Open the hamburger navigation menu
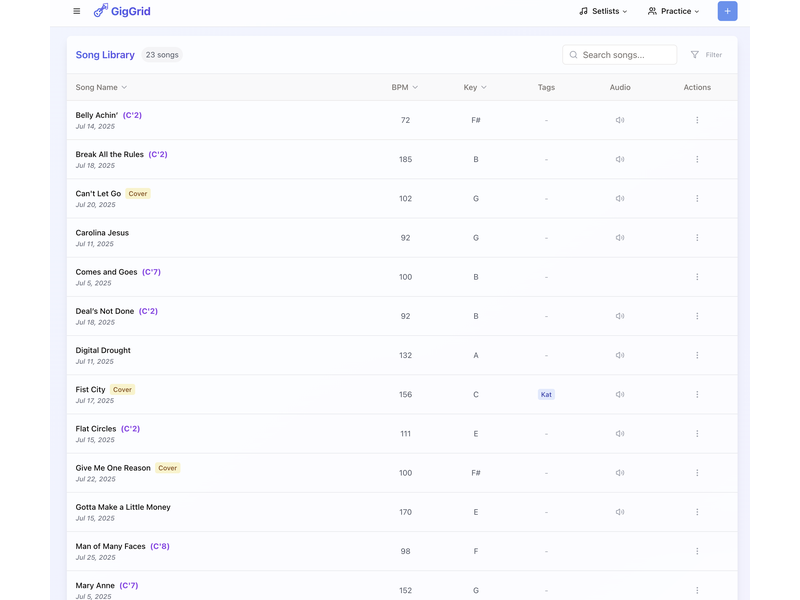Screen dimensions: 800x600 (77, 11)
